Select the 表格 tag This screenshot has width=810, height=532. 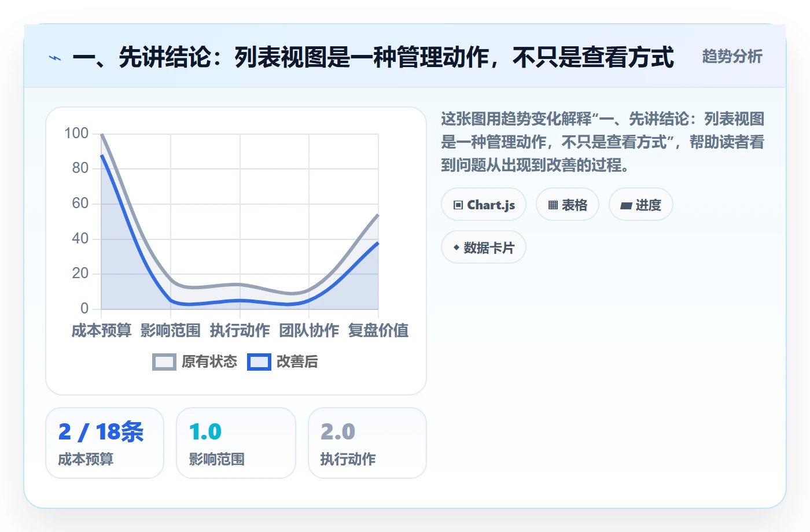(x=568, y=205)
